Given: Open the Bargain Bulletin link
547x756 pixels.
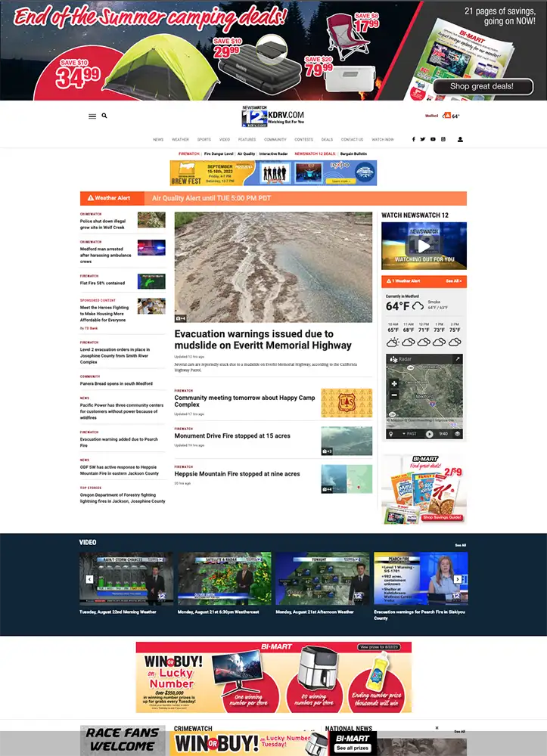Looking at the screenshot, I should tap(353, 153).
